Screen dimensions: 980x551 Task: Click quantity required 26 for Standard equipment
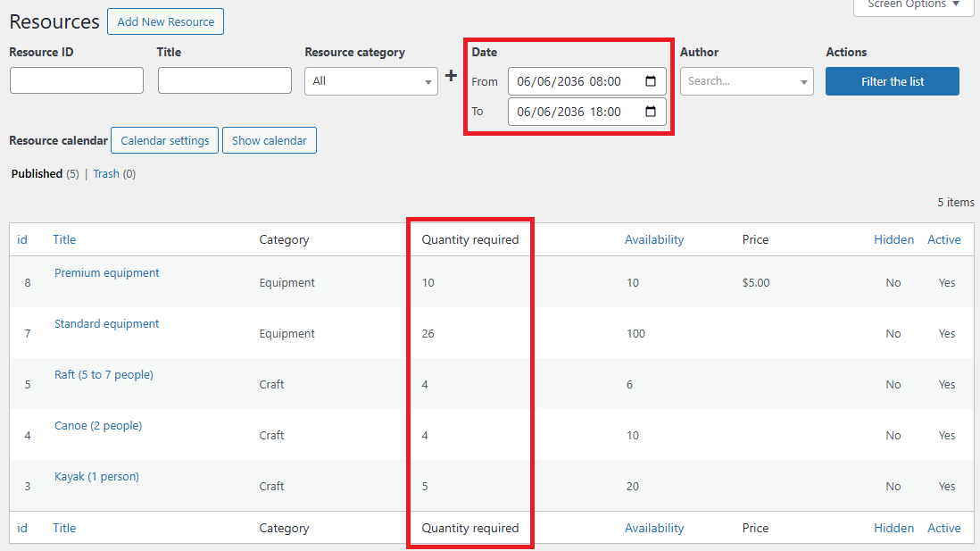428,333
